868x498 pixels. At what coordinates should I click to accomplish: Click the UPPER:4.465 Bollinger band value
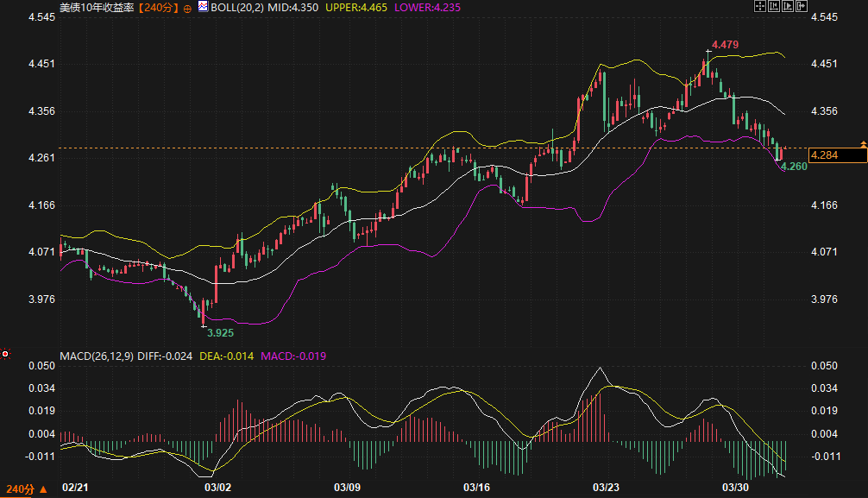click(x=358, y=7)
